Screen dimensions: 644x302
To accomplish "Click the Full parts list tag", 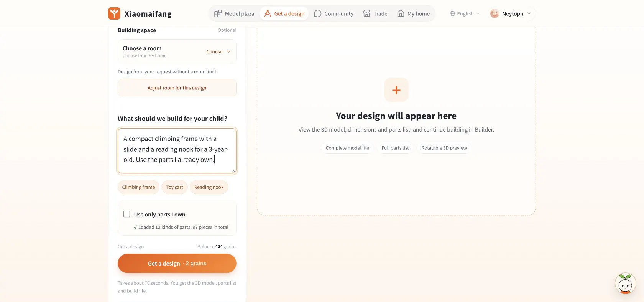I will point(395,148).
